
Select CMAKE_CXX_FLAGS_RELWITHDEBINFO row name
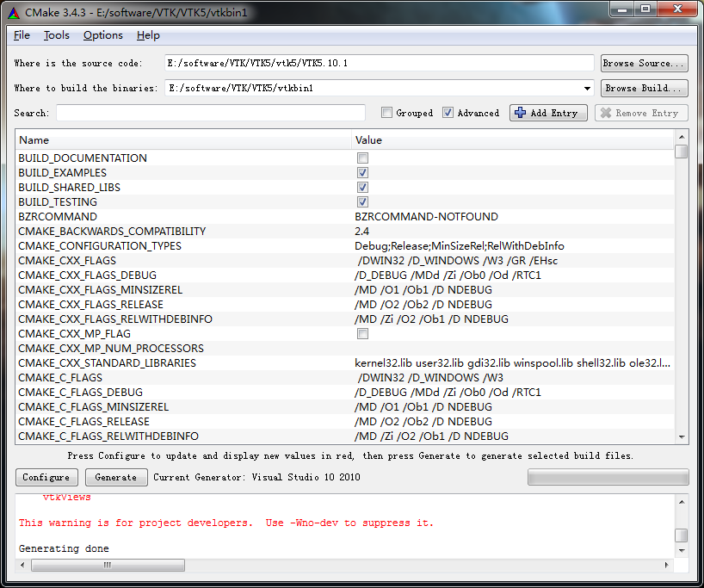115,319
